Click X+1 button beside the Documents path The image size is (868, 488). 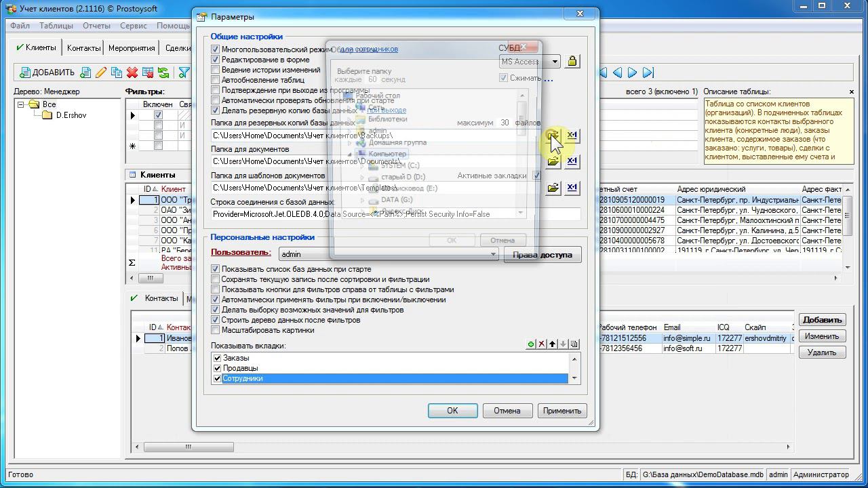point(572,161)
